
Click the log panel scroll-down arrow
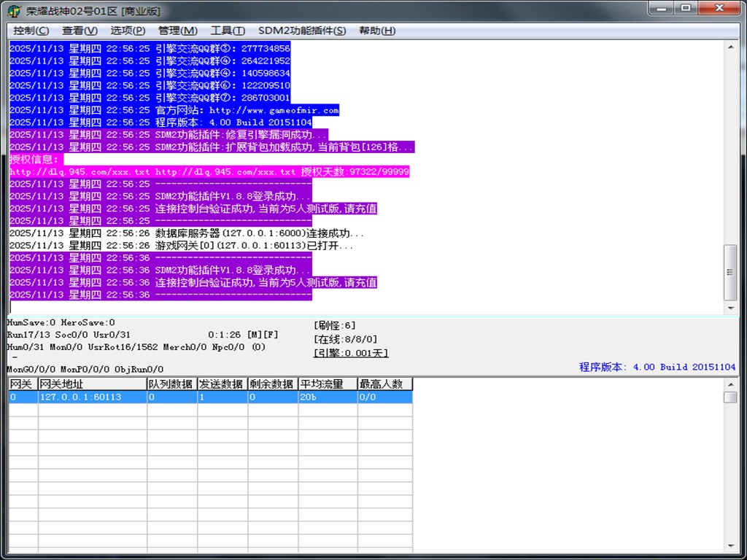(730, 308)
